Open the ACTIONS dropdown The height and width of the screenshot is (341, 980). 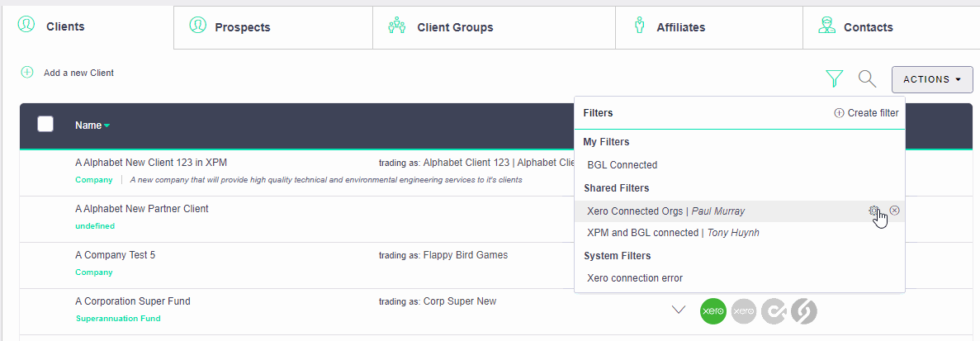(x=932, y=79)
